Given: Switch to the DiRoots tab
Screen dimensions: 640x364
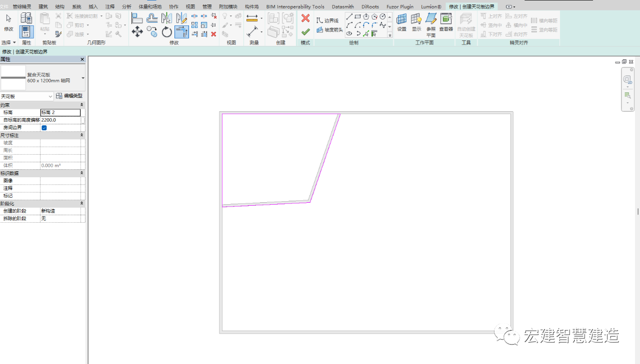Looking at the screenshot, I should tap(370, 6).
